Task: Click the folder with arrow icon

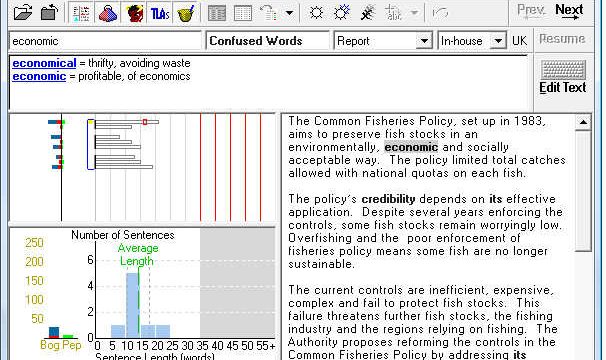Action: click(x=49, y=12)
